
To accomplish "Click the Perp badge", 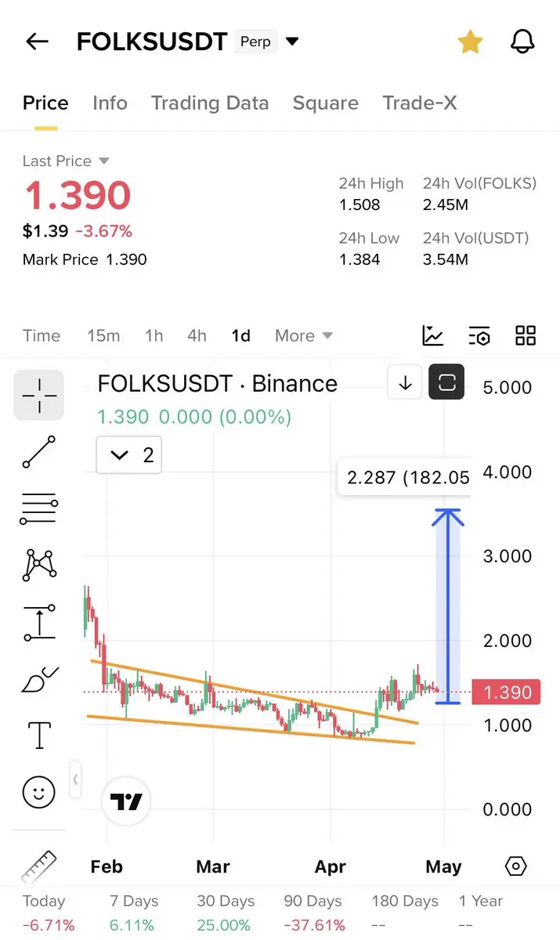I will (255, 42).
